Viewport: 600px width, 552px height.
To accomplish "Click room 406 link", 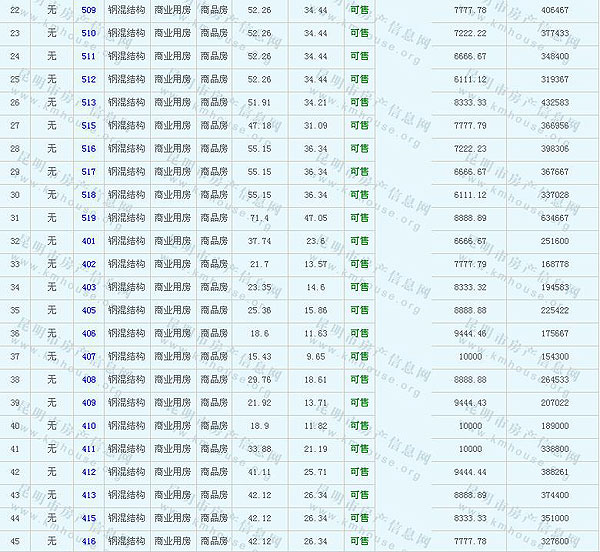I will click(x=89, y=333).
